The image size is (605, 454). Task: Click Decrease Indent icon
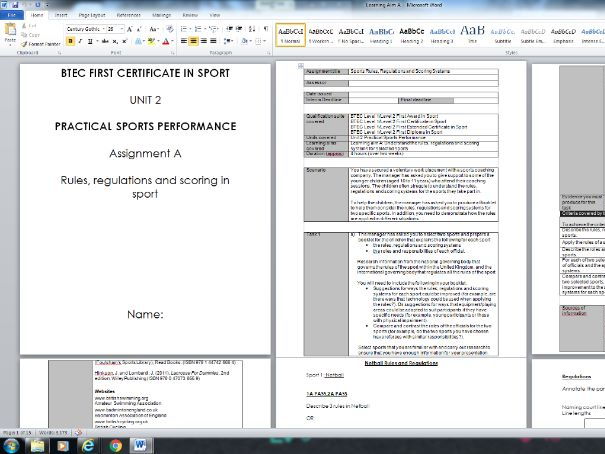230,29
